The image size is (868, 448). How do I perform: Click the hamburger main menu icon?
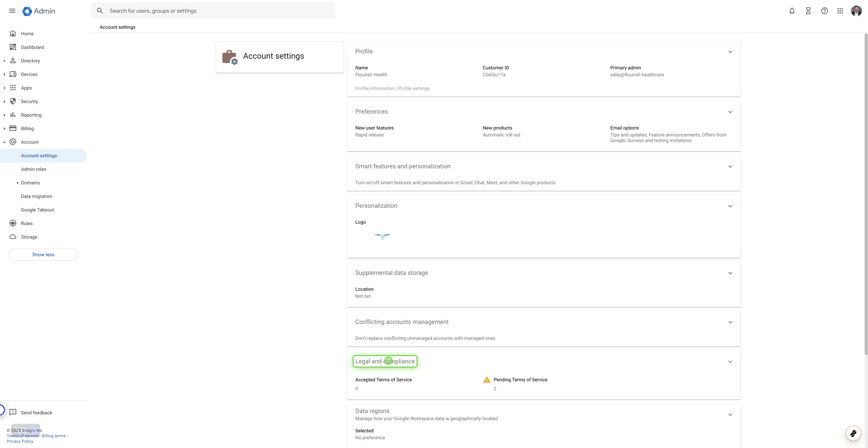pyautogui.click(x=12, y=11)
